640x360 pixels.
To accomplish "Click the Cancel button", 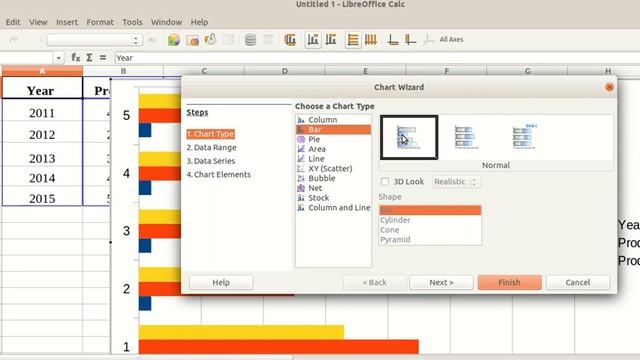I will pyautogui.click(x=578, y=282).
